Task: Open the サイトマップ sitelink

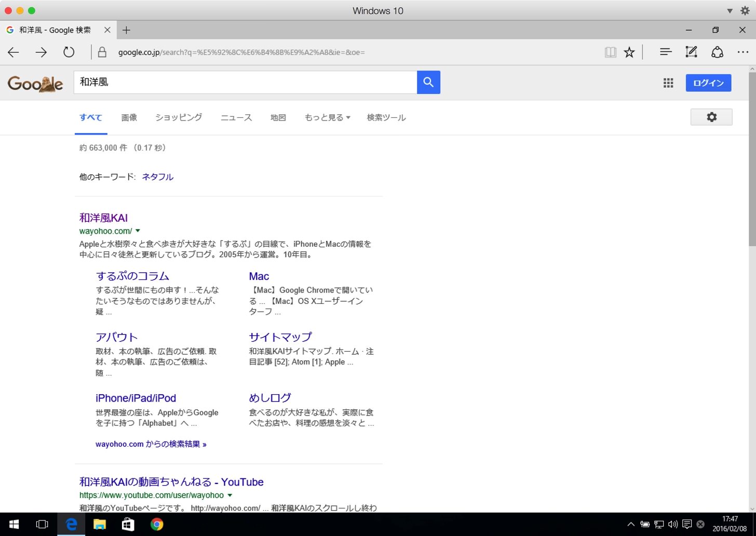Action: point(280,337)
